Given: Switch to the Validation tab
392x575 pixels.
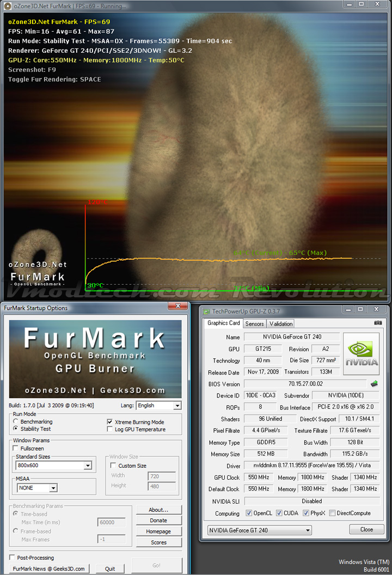Looking at the screenshot, I should click(281, 324).
